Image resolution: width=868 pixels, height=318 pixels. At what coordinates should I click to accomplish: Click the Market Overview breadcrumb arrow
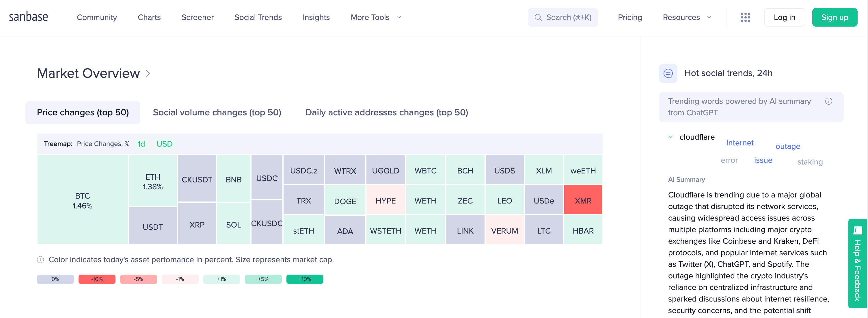[148, 73]
